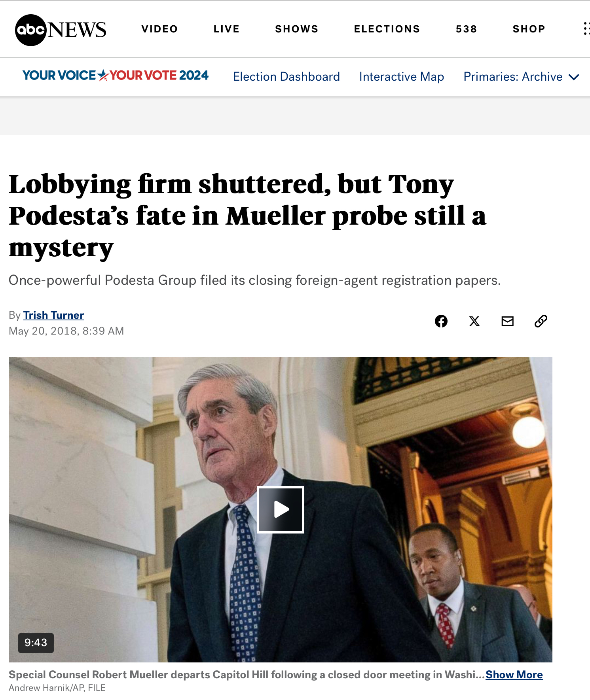Open the Video menu item
The width and height of the screenshot is (590, 700).
pos(160,29)
